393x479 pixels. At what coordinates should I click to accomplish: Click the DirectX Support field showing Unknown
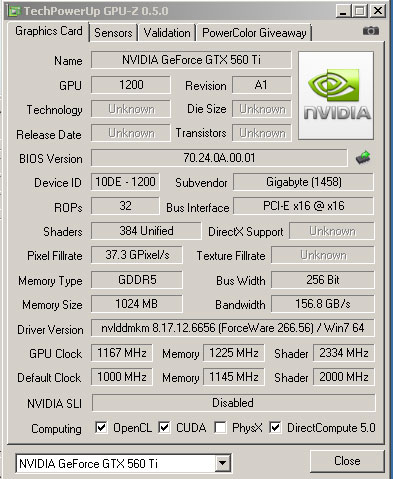tap(332, 231)
